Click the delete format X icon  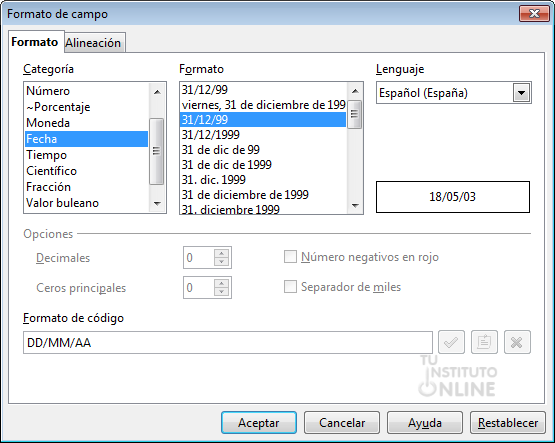coord(517,342)
